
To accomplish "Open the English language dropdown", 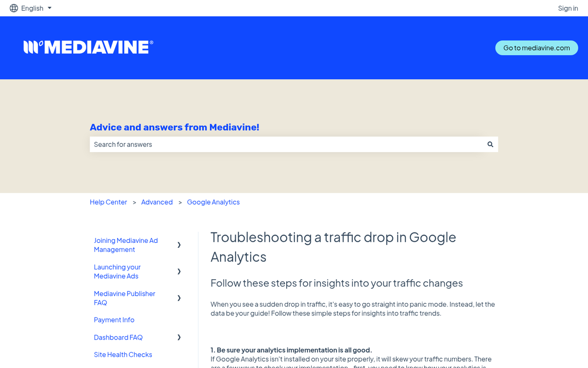I will click(x=37, y=8).
